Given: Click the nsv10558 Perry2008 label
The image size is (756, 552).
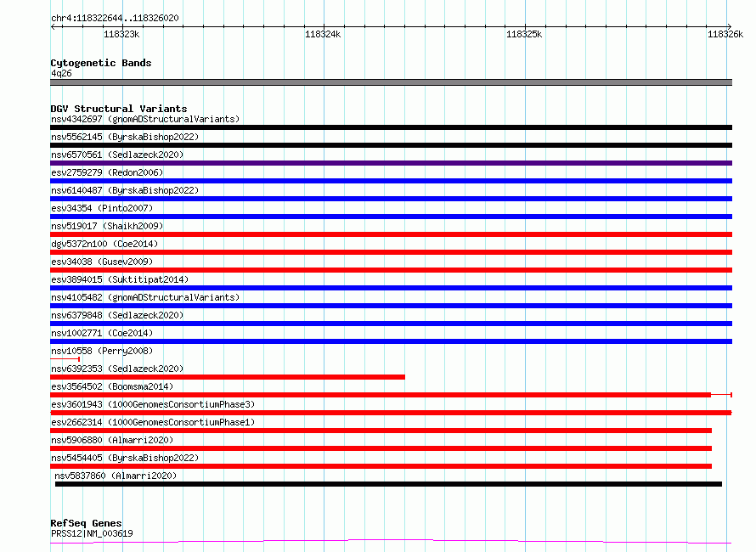Looking at the screenshot, I should point(102,351).
